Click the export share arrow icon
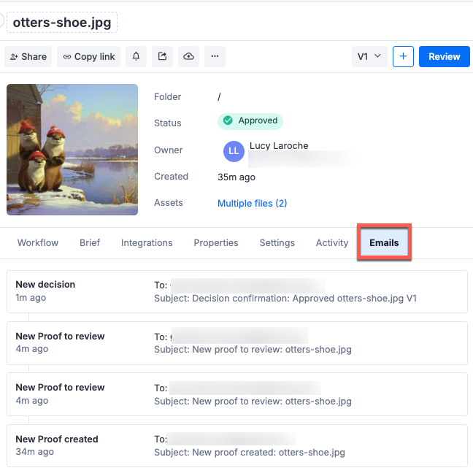This screenshot has height=476, width=473. pyautogui.click(x=162, y=57)
